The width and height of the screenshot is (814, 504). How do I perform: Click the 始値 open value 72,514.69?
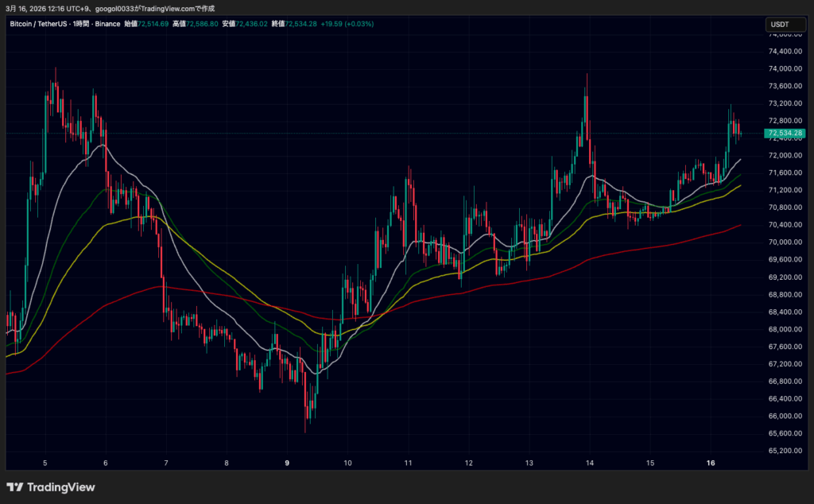(x=153, y=25)
